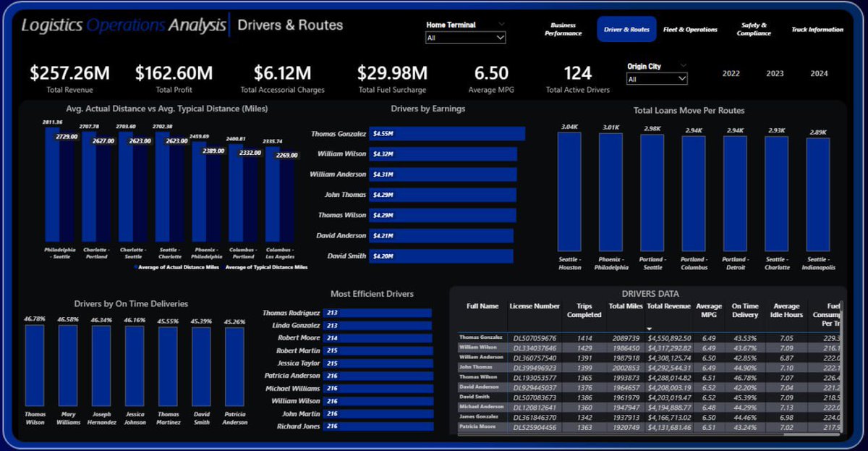Screen dimensions: 868x451
Task: Select the Total Fuel Surcharge $29.98M card
Action: click(x=392, y=78)
